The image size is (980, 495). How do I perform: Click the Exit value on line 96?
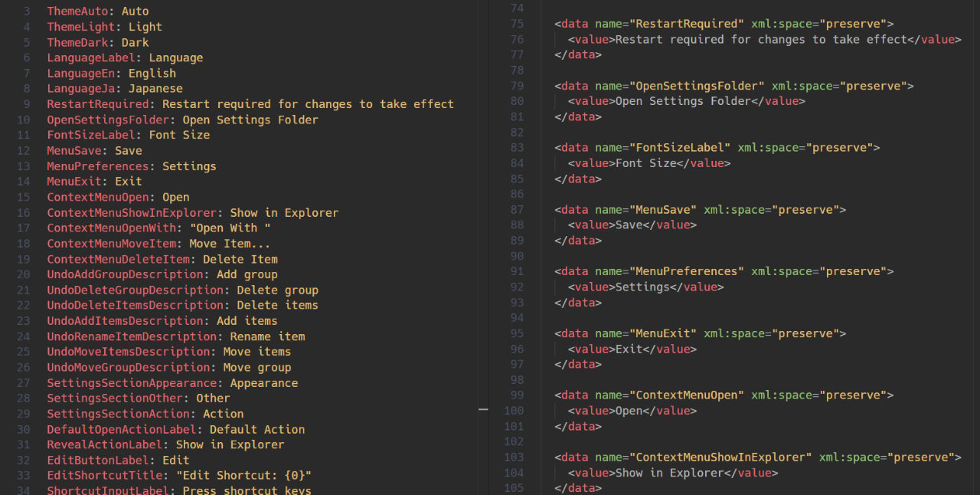[629, 349]
